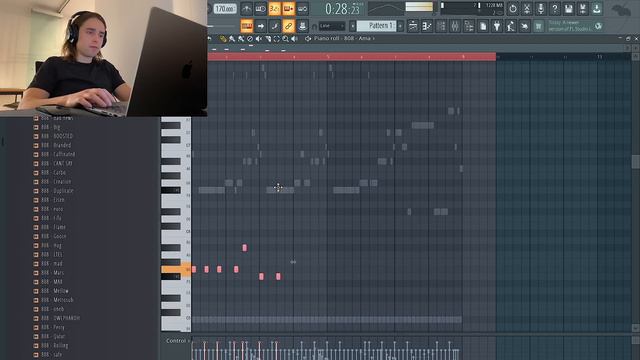
Task: Disable typing keyboard to piano
Action: point(247,26)
